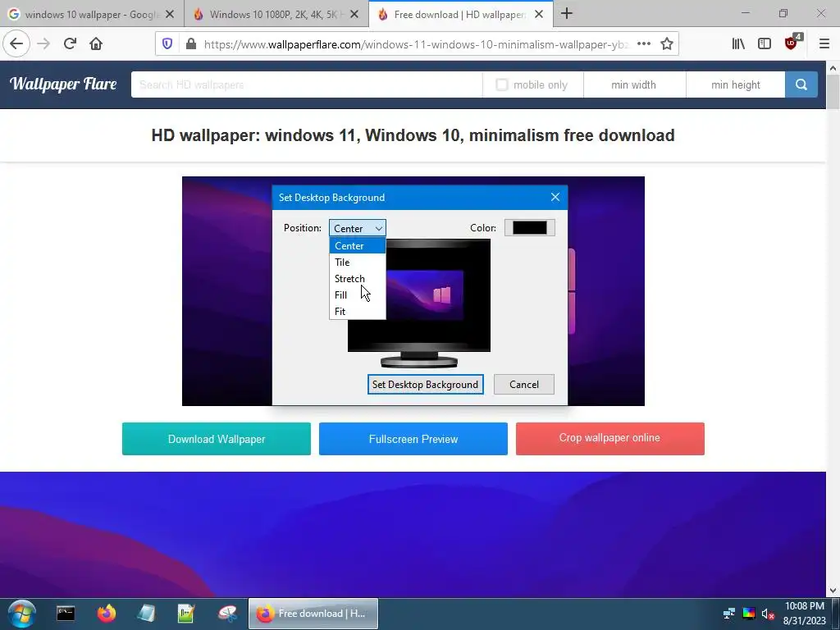Click the forward navigation arrow
The height and width of the screenshot is (630, 840).
[x=44, y=43]
